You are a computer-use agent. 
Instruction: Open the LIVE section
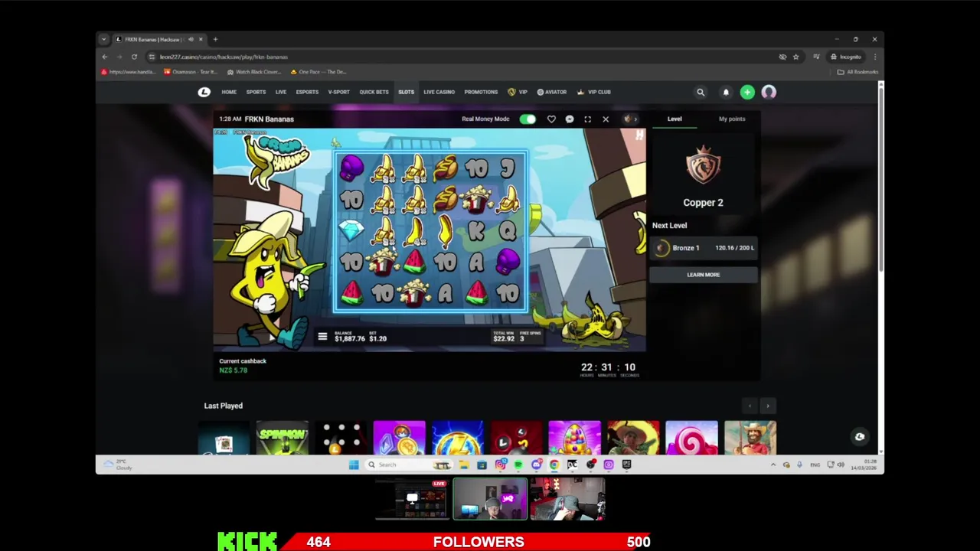click(x=281, y=92)
